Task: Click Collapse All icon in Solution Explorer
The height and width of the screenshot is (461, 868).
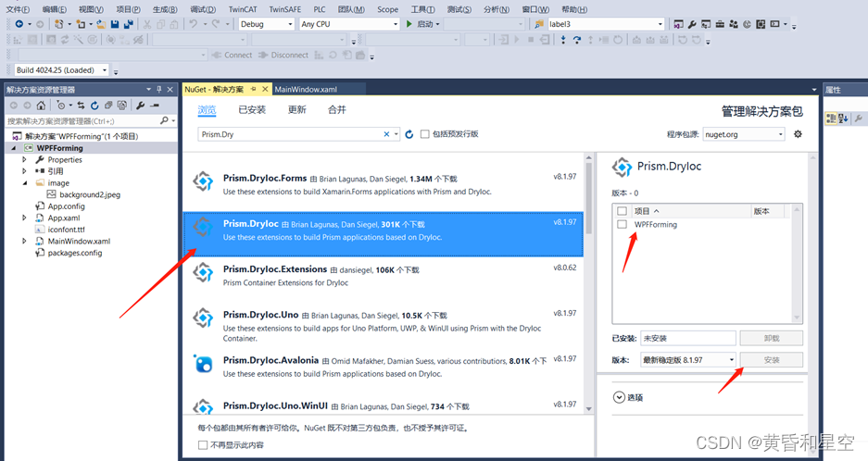Action: (x=108, y=106)
